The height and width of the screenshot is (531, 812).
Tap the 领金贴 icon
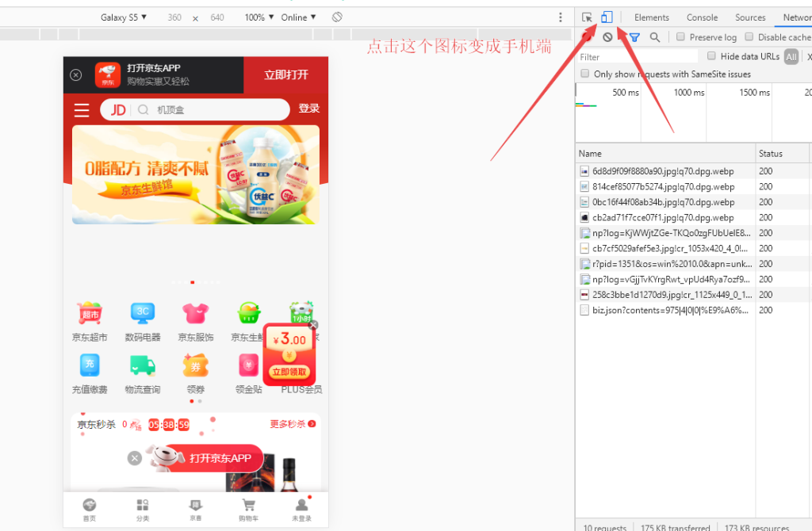[x=248, y=365]
